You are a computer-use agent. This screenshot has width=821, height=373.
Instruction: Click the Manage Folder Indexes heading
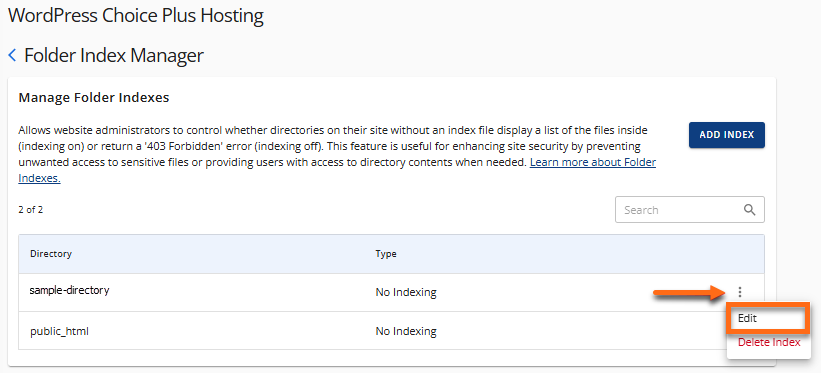pos(94,97)
